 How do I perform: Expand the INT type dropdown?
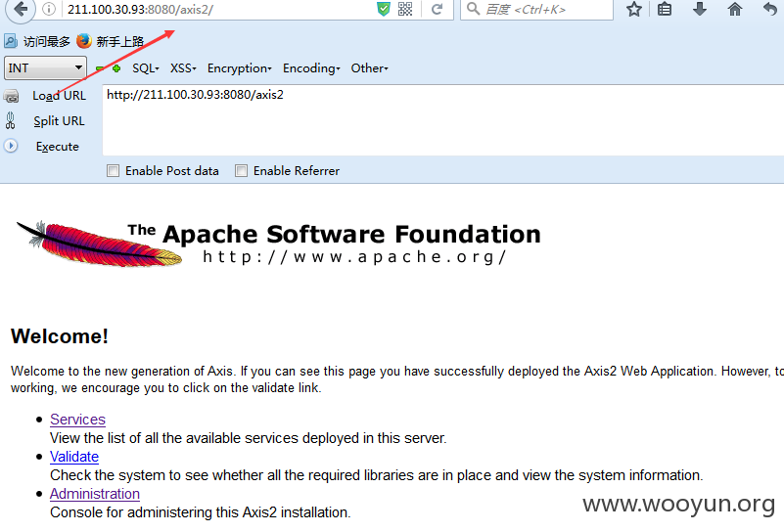(x=45, y=67)
